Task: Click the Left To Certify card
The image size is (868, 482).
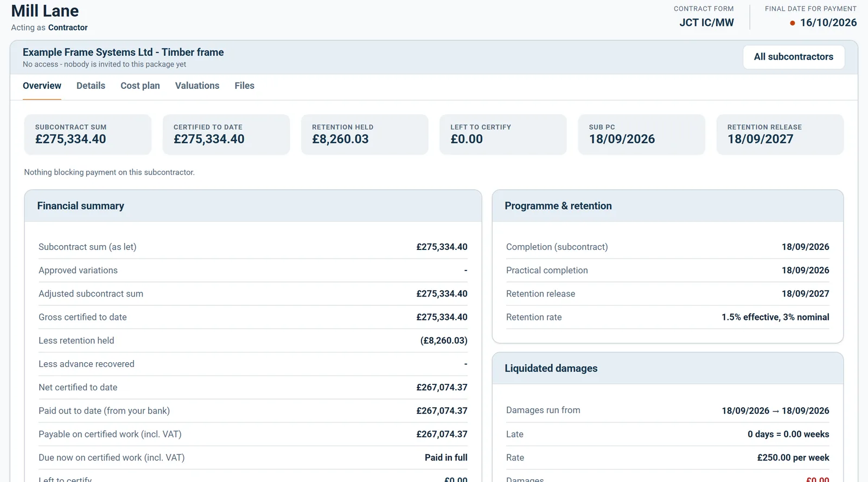Action: point(503,134)
